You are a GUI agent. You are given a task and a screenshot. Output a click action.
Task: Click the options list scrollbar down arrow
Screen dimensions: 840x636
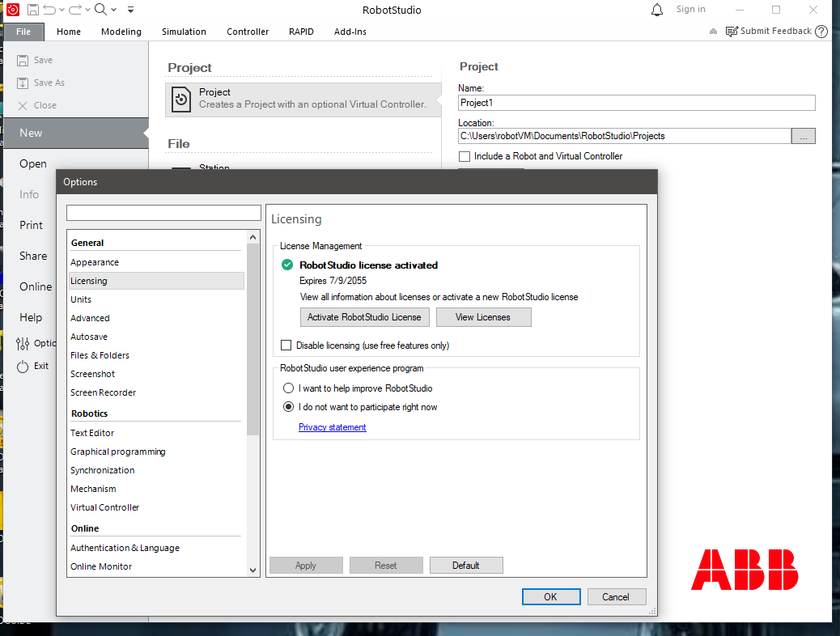point(252,570)
